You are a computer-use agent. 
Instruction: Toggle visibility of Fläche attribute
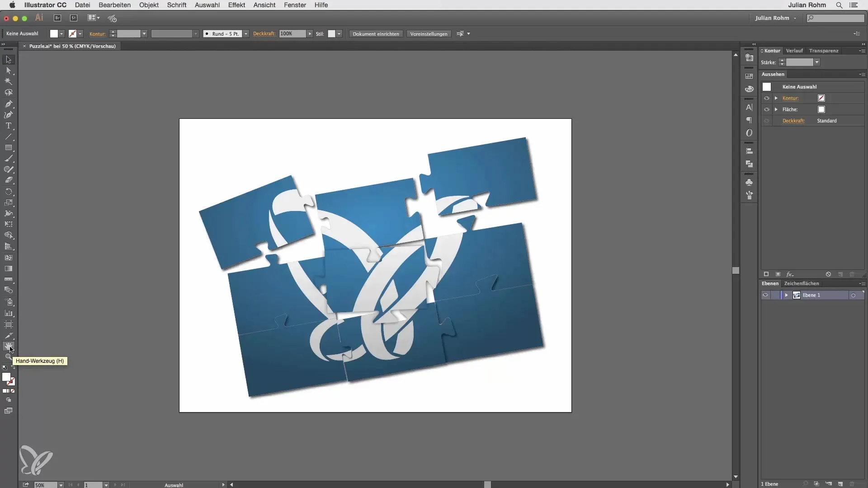[x=767, y=109]
